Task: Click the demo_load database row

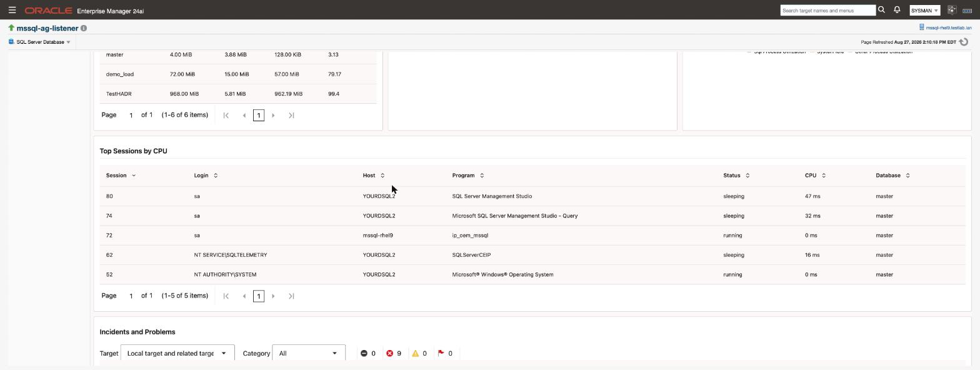Action: (238, 74)
